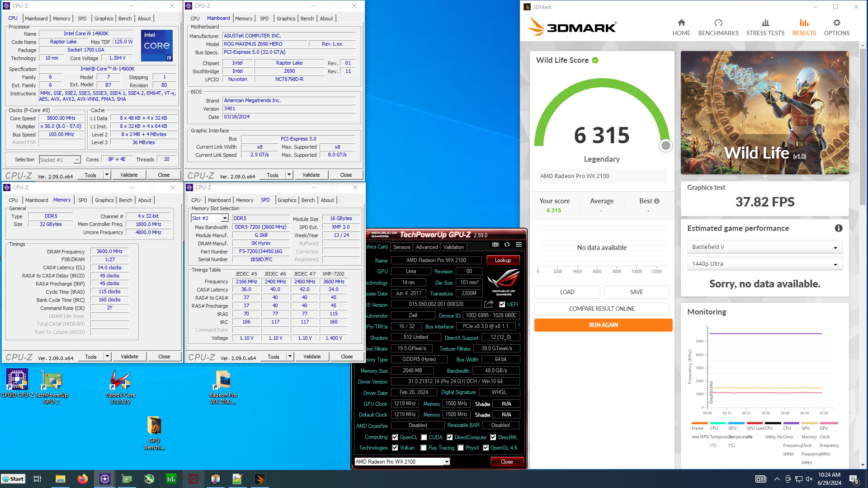Click RUN AGAIN in 3DMark

point(603,325)
